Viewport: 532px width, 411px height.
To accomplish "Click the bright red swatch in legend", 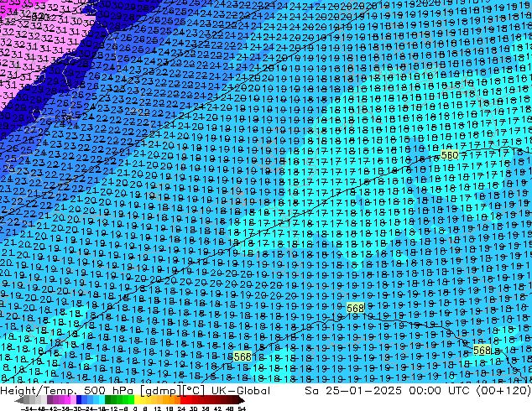I will pos(183,400).
